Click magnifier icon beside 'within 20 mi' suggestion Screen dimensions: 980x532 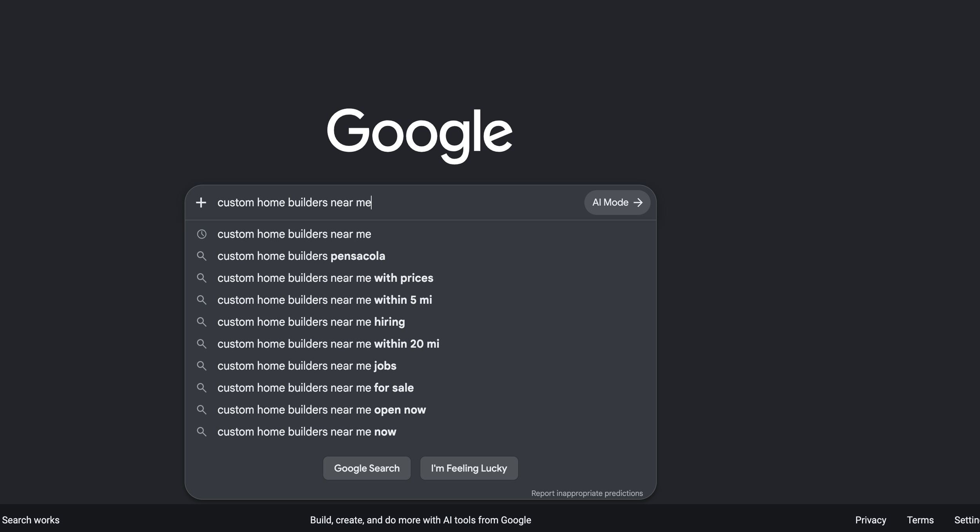point(201,344)
